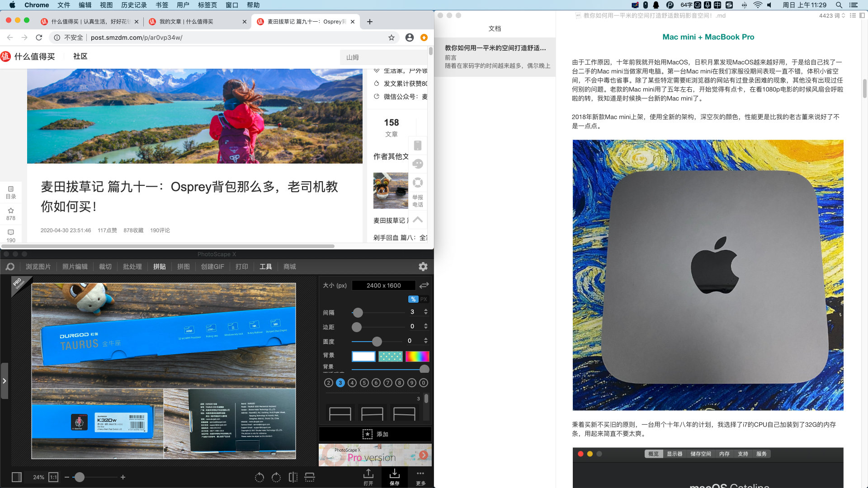Open the 书签 menu in menu bar
Viewport: 868px width, 488px height.
click(162, 5)
